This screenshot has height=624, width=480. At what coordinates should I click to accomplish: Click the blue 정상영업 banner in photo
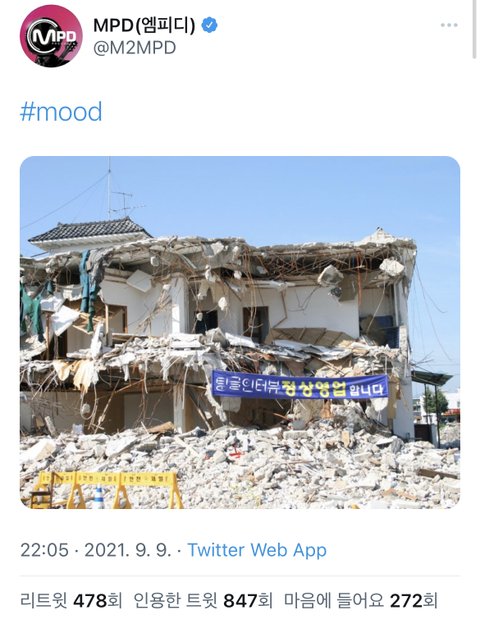point(300,385)
